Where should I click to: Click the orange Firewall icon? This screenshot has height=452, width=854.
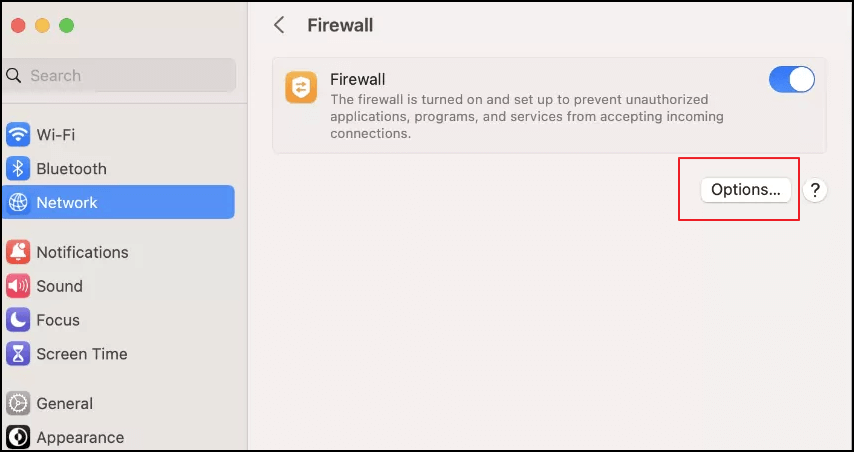click(300, 87)
